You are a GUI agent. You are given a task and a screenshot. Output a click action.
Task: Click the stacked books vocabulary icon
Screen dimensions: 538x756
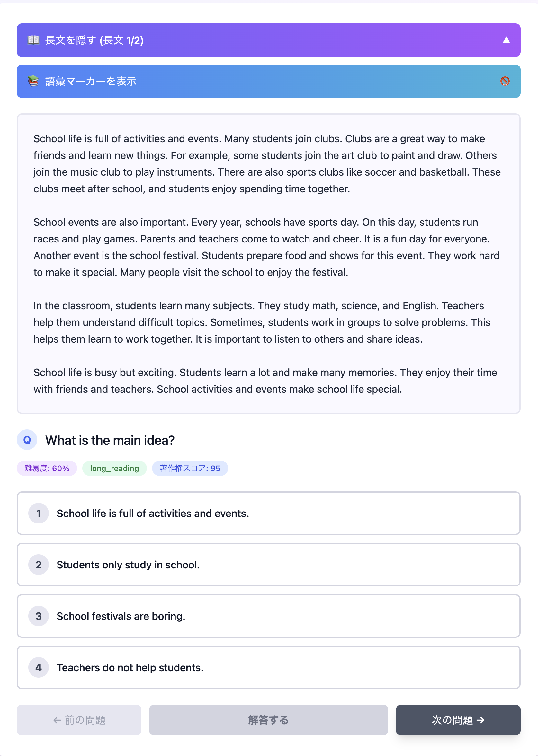coord(33,81)
